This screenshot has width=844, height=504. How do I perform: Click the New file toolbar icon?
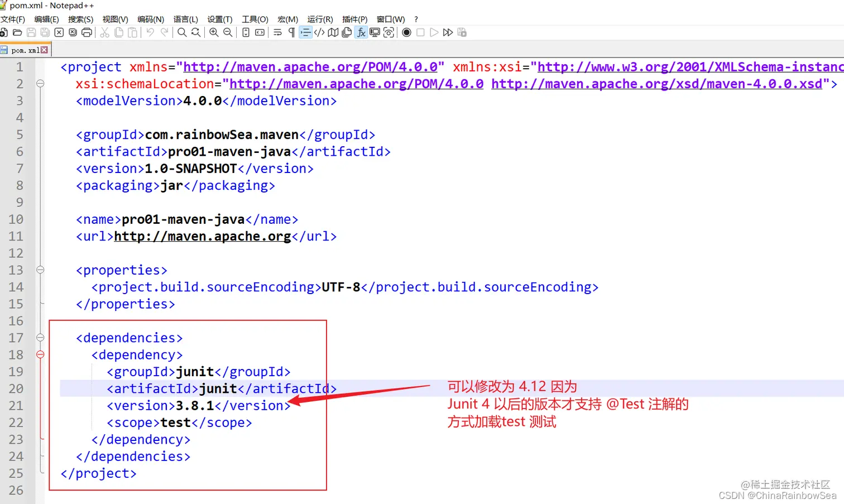[3, 32]
